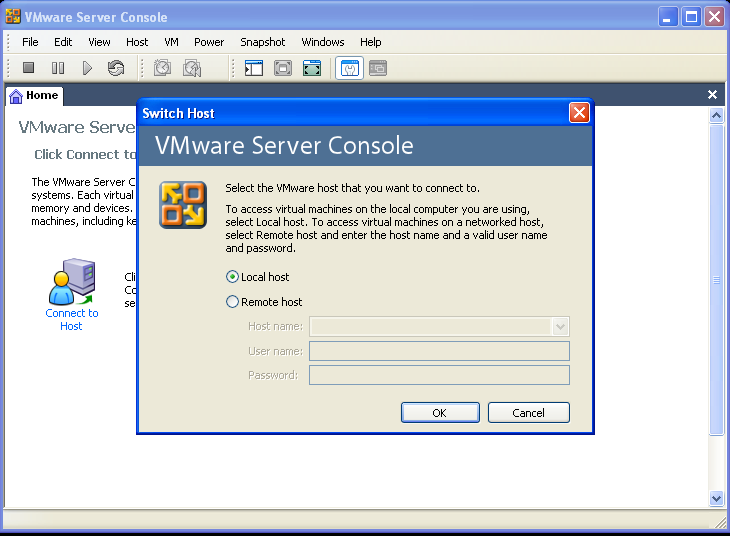The height and width of the screenshot is (536, 730).
Task: Click the Reset toolbar icon
Action: [x=116, y=68]
